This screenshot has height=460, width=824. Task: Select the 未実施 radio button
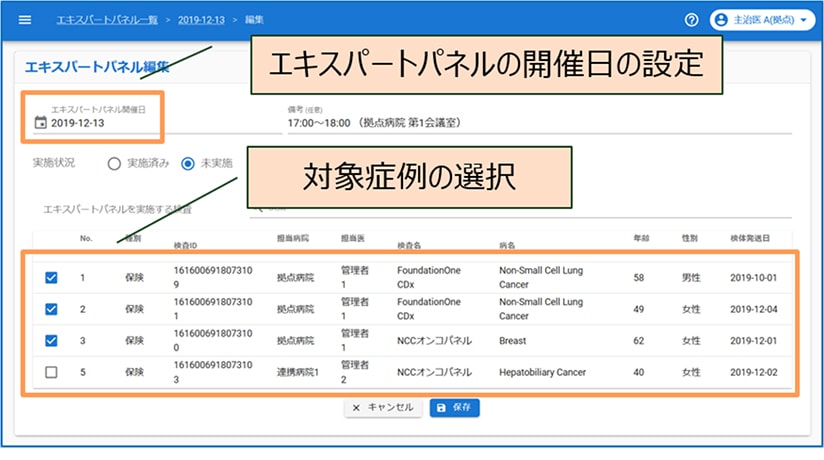point(188,163)
